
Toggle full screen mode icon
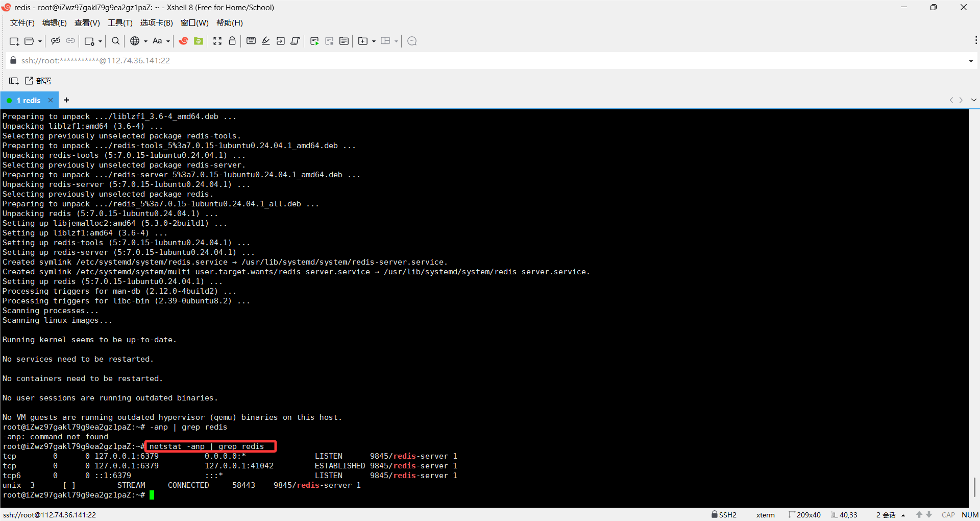pos(217,41)
